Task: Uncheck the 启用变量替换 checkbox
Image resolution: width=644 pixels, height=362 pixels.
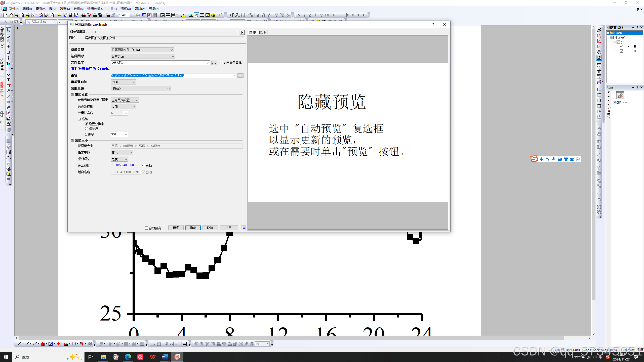Action: (x=221, y=63)
